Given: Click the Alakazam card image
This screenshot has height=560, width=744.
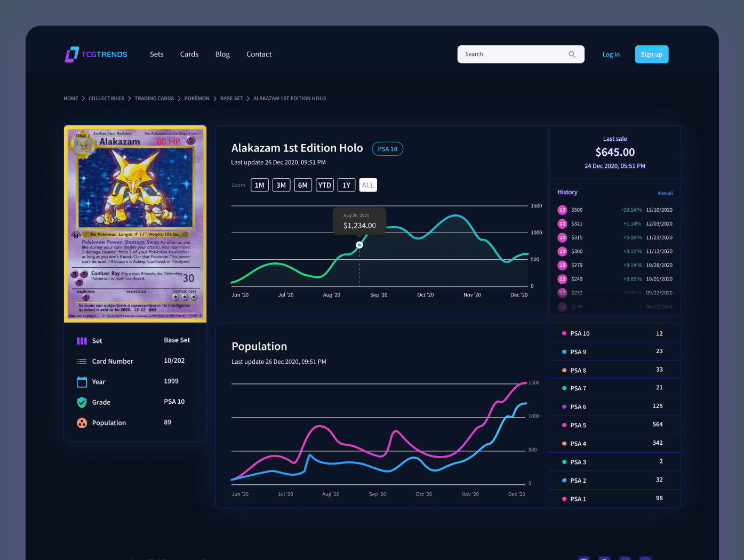Looking at the screenshot, I should tap(135, 224).
